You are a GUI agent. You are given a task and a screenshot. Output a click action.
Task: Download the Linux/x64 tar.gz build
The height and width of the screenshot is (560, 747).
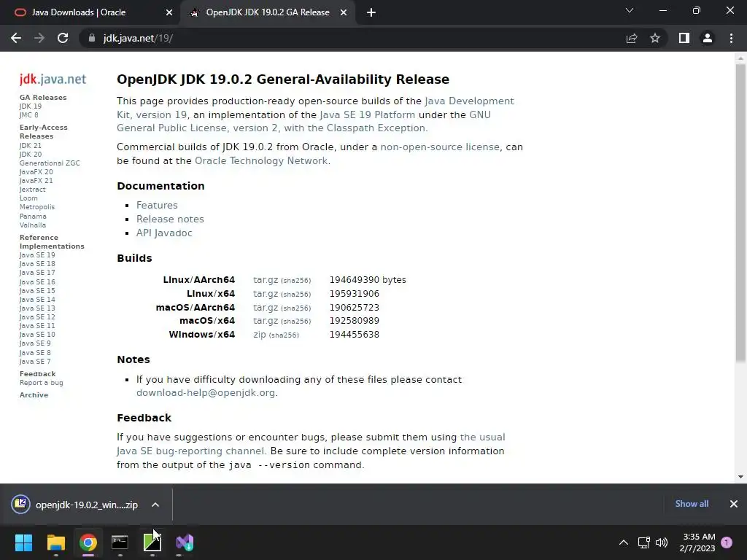coord(266,293)
